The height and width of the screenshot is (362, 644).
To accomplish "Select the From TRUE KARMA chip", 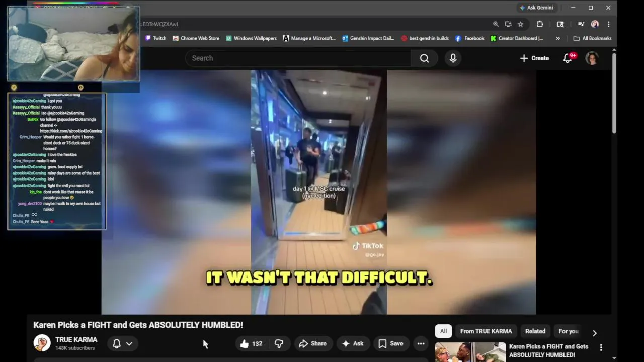I will pos(486,331).
